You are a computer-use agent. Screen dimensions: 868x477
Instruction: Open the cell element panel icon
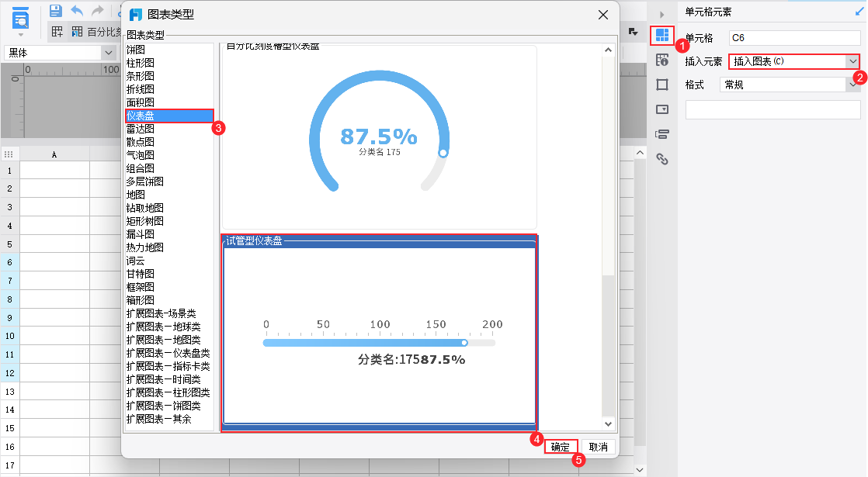pos(662,36)
